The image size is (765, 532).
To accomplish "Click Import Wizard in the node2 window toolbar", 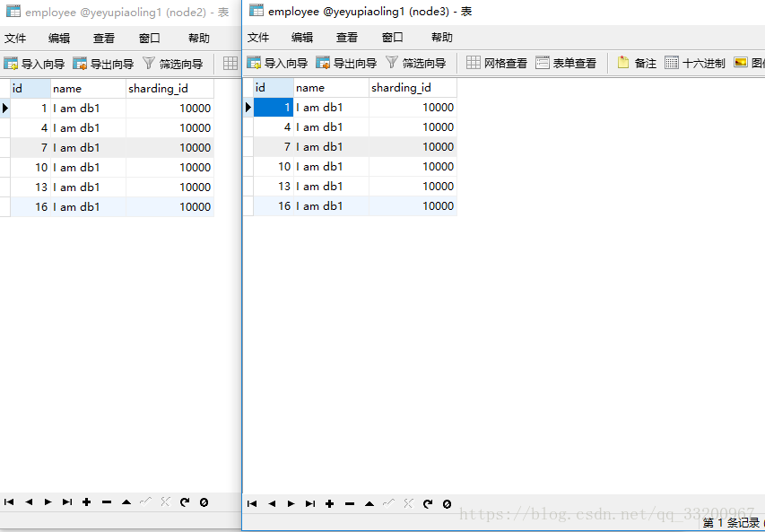I will [x=34, y=64].
